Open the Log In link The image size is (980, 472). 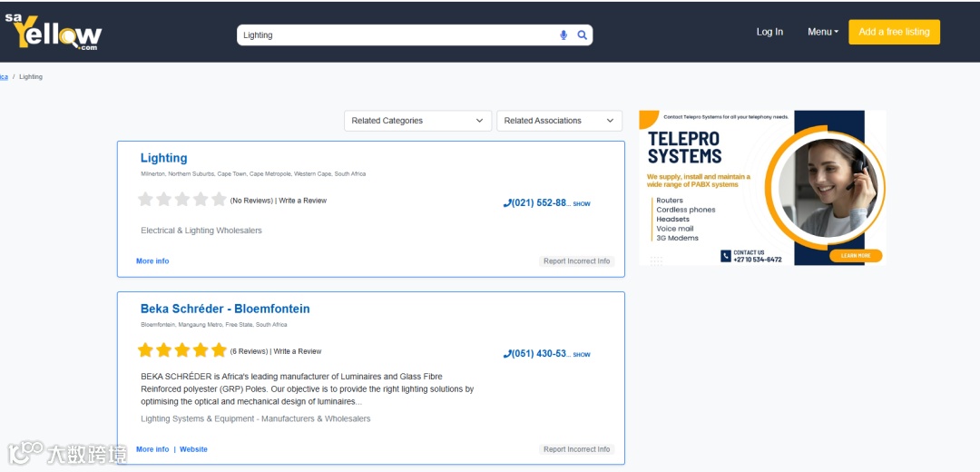pyautogui.click(x=769, y=32)
